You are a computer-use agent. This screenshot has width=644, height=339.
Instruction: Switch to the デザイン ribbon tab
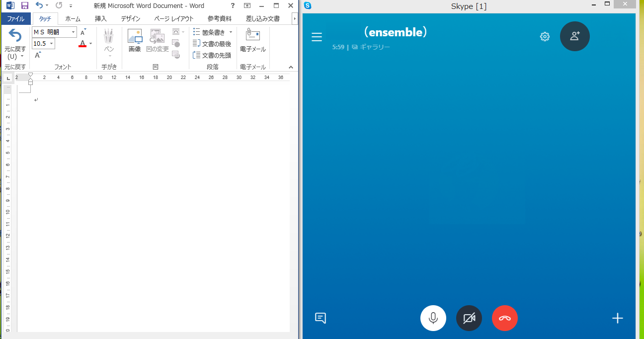tap(131, 19)
